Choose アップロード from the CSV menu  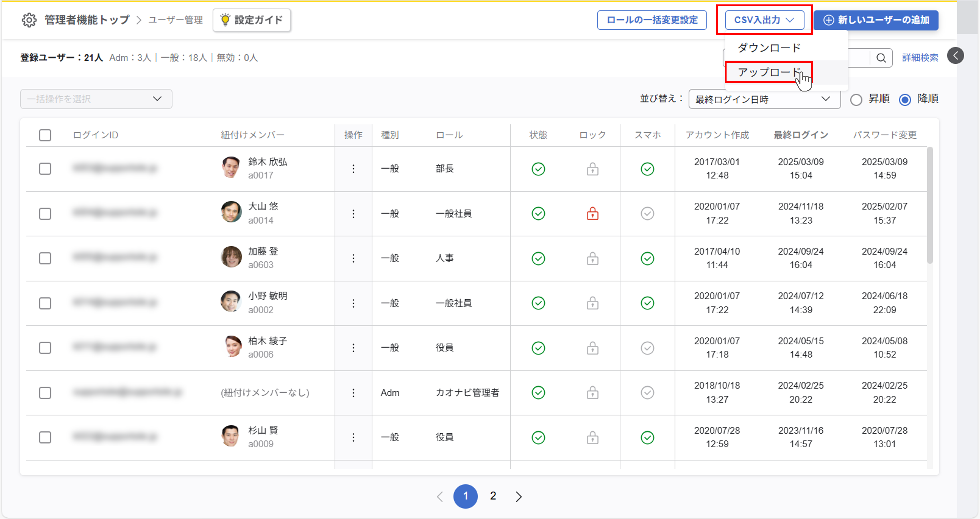point(768,72)
